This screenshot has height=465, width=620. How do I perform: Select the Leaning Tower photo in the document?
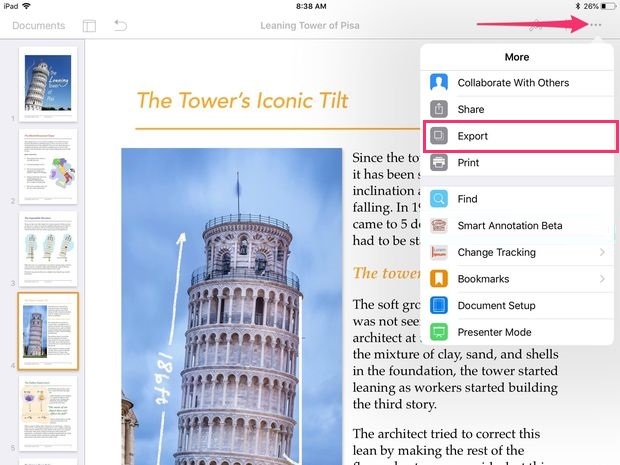pos(232,306)
